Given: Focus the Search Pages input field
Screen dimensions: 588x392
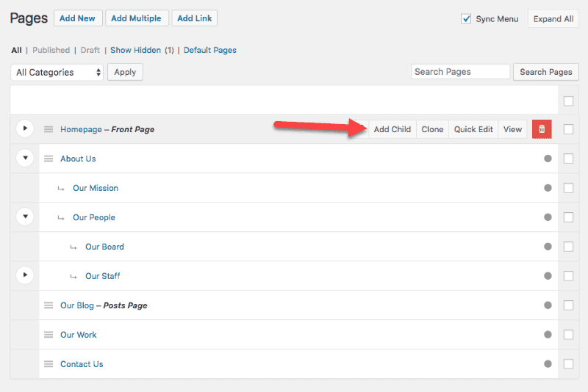Looking at the screenshot, I should tap(460, 72).
